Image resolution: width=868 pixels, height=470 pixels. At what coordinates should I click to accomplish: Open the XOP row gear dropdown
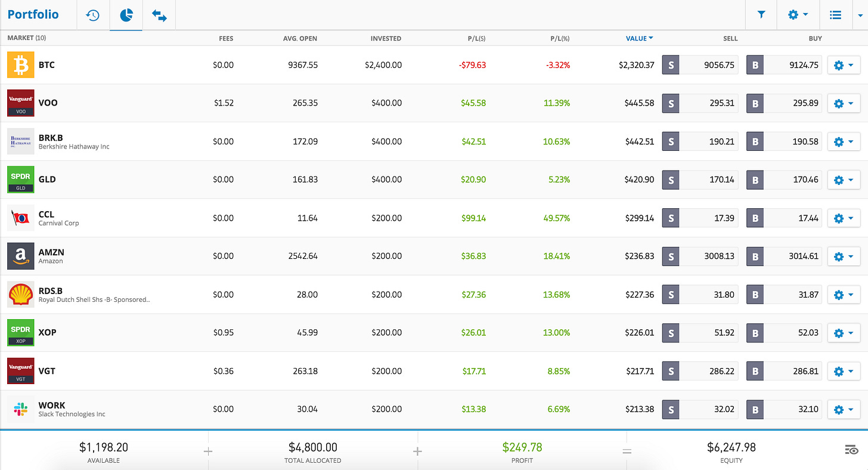[x=844, y=333]
